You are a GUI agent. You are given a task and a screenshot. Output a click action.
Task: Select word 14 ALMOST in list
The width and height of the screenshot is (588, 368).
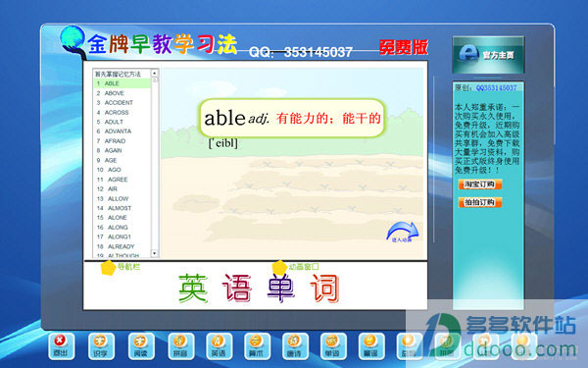click(x=122, y=208)
